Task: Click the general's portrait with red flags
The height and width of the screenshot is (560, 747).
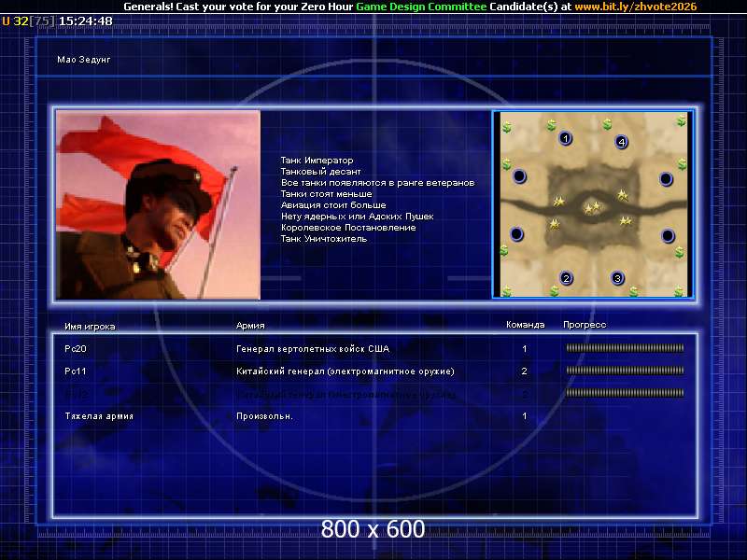Action: point(158,204)
